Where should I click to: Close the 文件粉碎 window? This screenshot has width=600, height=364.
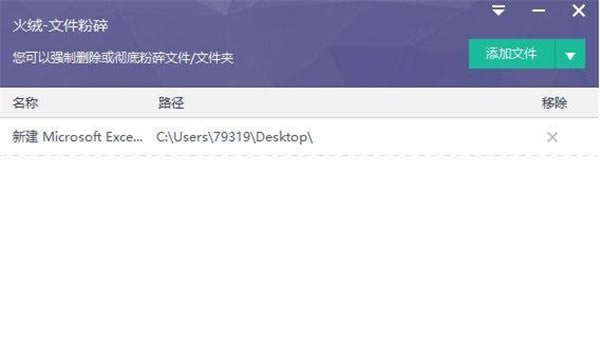[579, 10]
